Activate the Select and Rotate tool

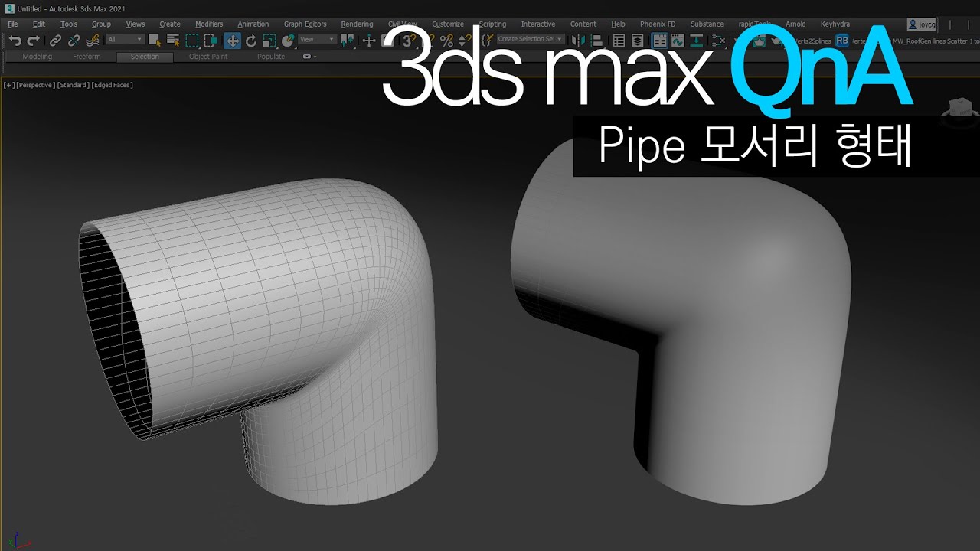(250, 41)
